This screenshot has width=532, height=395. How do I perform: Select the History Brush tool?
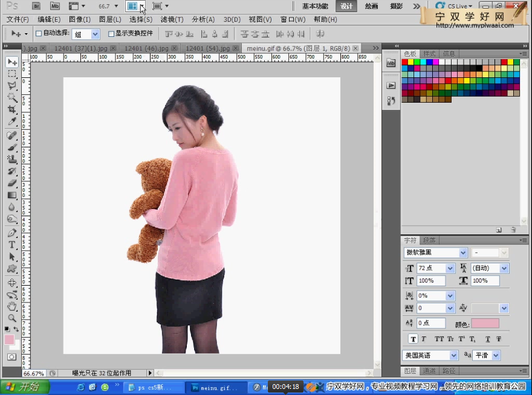click(12, 171)
